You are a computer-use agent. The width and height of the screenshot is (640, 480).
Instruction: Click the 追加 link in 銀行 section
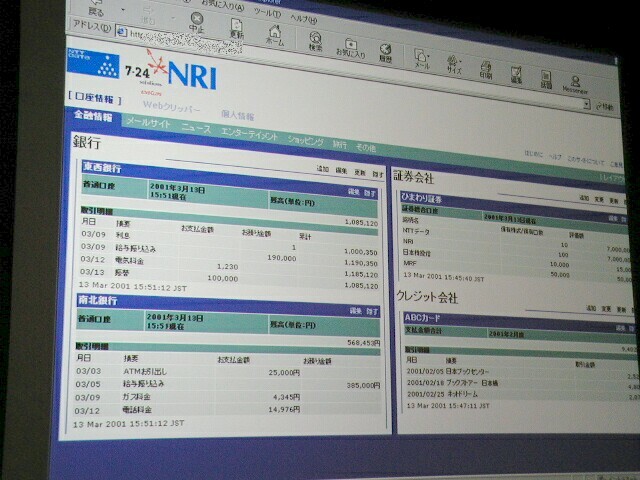322,170
